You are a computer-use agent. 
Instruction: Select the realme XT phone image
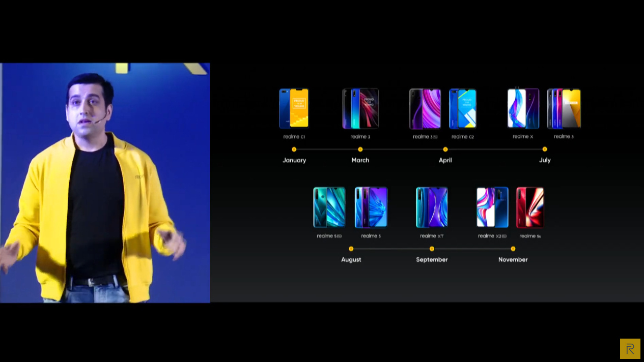432,207
